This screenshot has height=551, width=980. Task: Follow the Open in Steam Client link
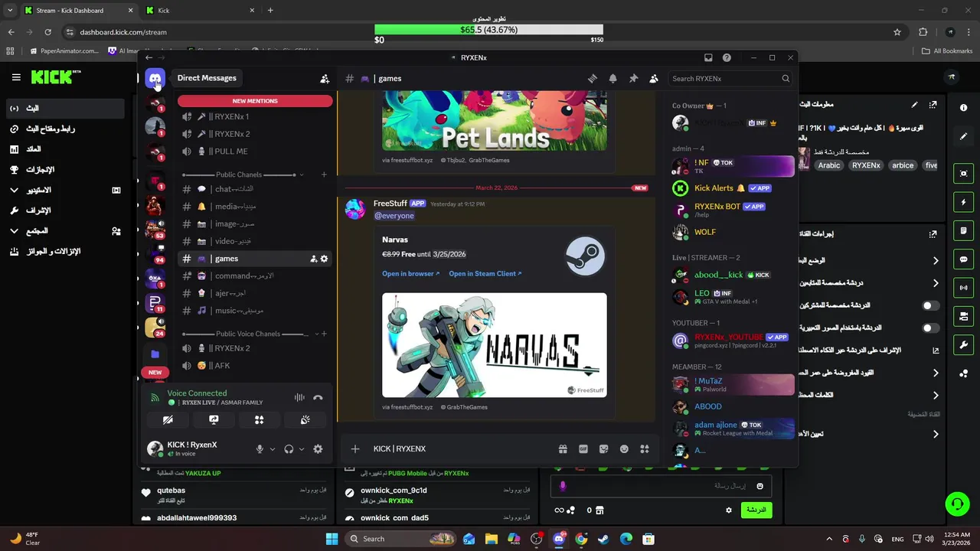pyautogui.click(x=485, y=273)
